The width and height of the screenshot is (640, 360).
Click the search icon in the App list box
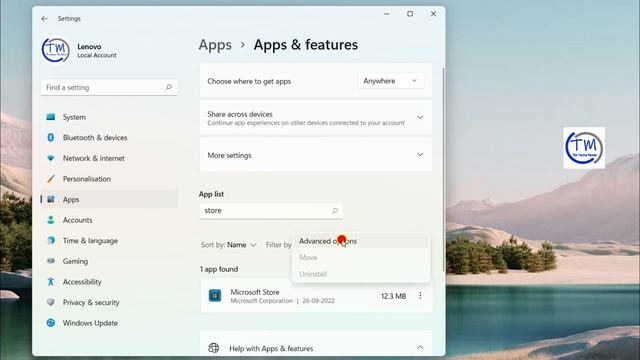click(x=335, y=211)
